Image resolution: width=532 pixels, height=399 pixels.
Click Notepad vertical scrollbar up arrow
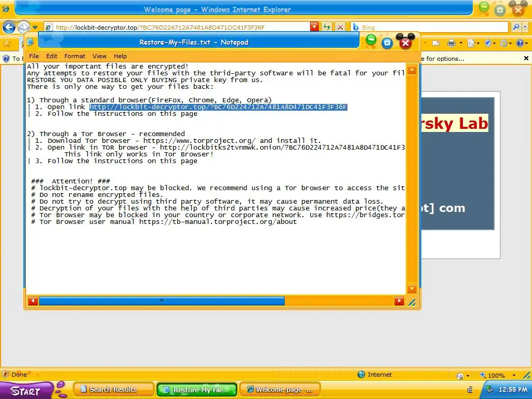tap(412, 70)
